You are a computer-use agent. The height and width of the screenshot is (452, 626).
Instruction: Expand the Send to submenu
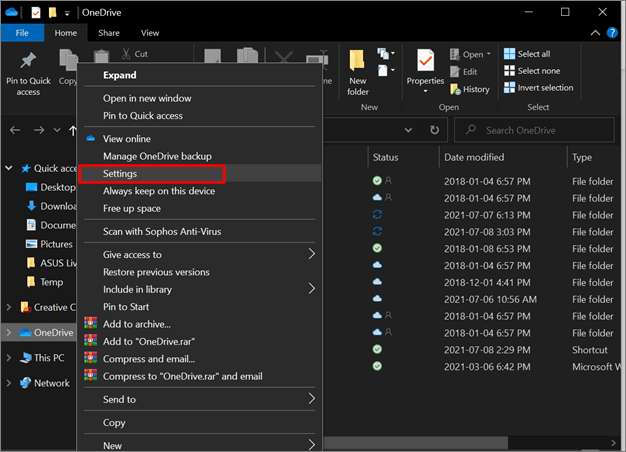coord(311,399)
